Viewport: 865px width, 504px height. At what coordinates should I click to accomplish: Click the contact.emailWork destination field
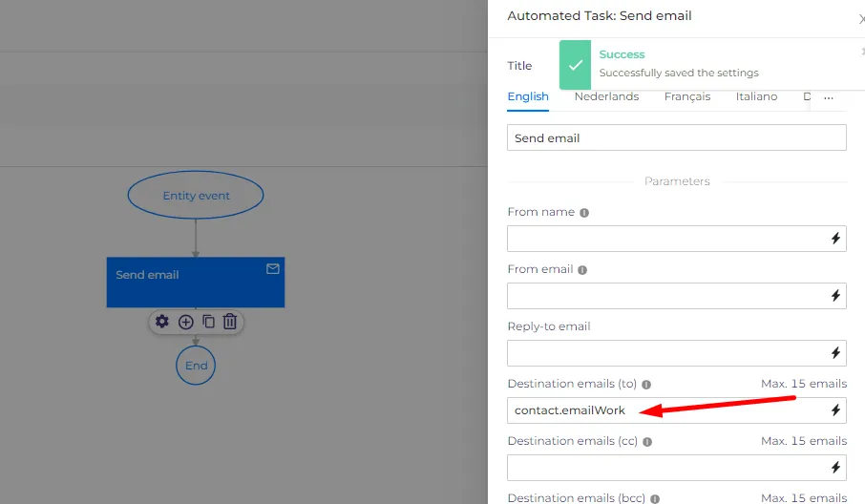pyautogui.click(x=676, y=410)
